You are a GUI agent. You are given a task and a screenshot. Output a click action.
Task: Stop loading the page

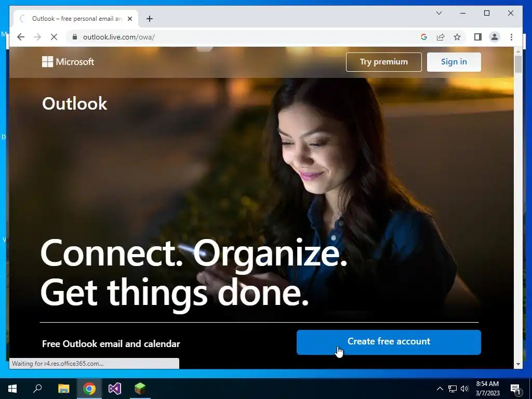[x=54, y=37]
